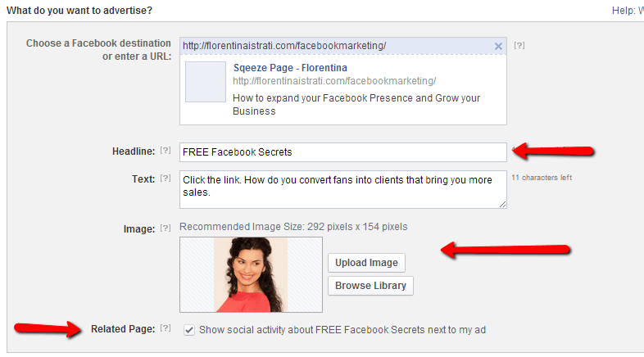The width and height of the screenshot is (644, 357).
Task: Click the 'What do you want to advertise?' heading
Action: [x=79, y=11]
